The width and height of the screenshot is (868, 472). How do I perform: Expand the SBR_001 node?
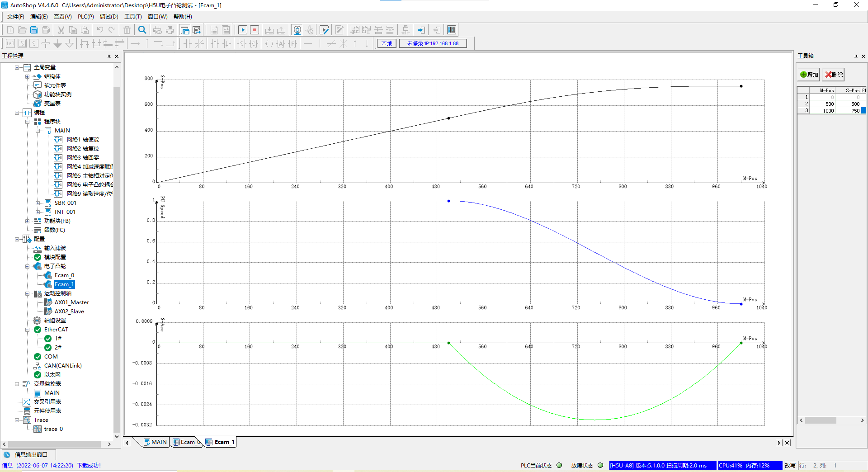[x=38, y=203]
